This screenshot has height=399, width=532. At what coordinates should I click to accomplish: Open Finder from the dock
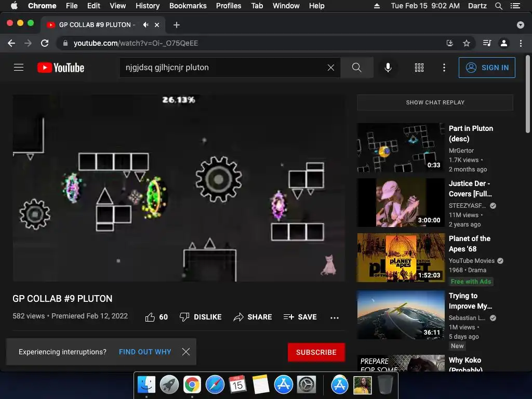tap(146, 385)
